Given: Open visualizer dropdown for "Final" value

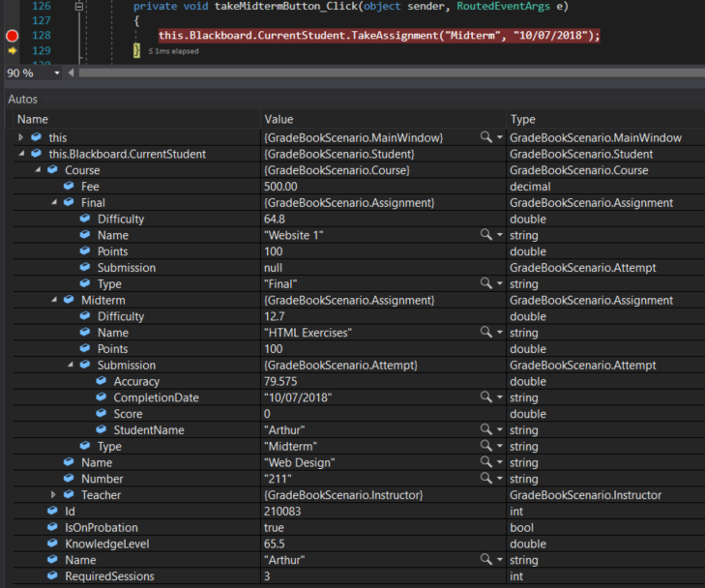Looking at the screenshot, I should (x=500, y=283).
